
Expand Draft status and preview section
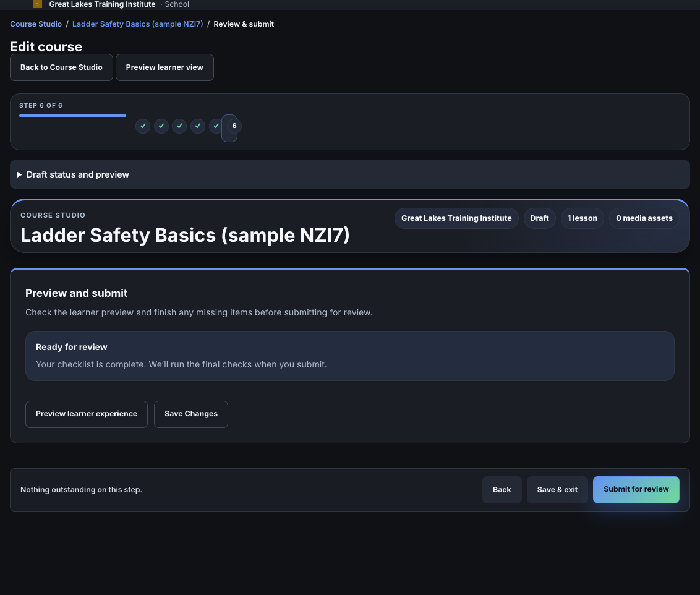click(x=349, y=174)
